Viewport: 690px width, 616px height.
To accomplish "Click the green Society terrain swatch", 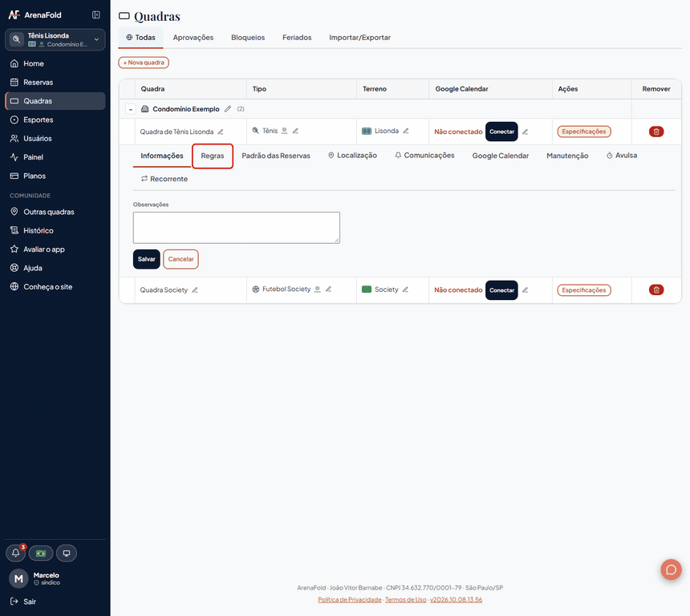I will [367, 290].
